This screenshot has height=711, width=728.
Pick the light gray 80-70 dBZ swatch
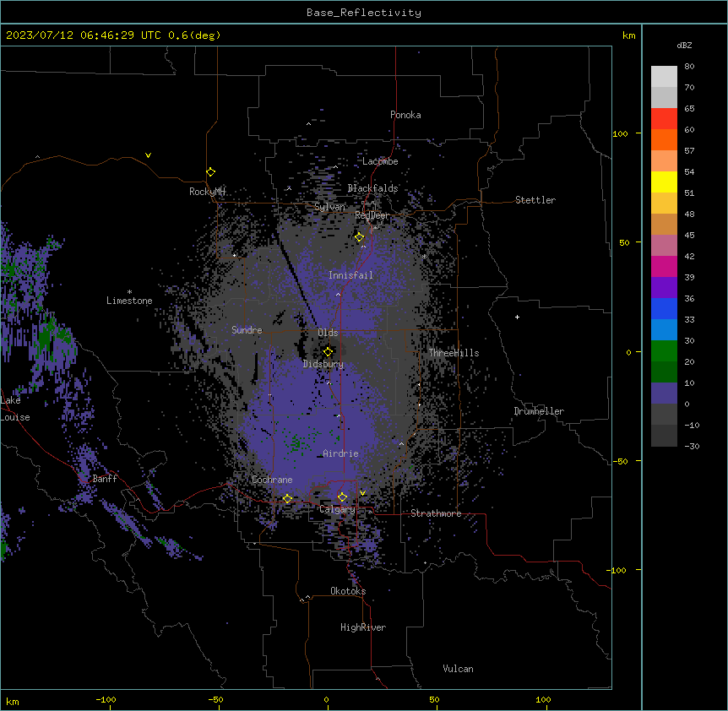coord(664,77)
